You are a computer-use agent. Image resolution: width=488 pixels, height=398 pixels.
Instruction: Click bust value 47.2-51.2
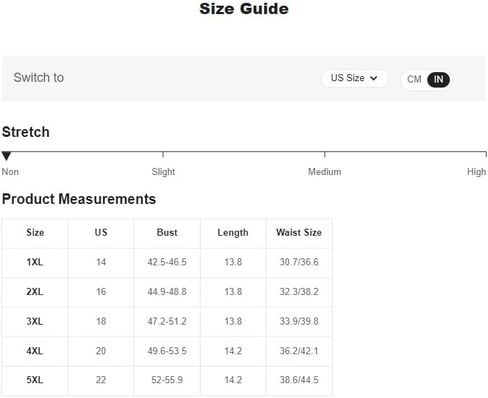(x=167, y=321)
